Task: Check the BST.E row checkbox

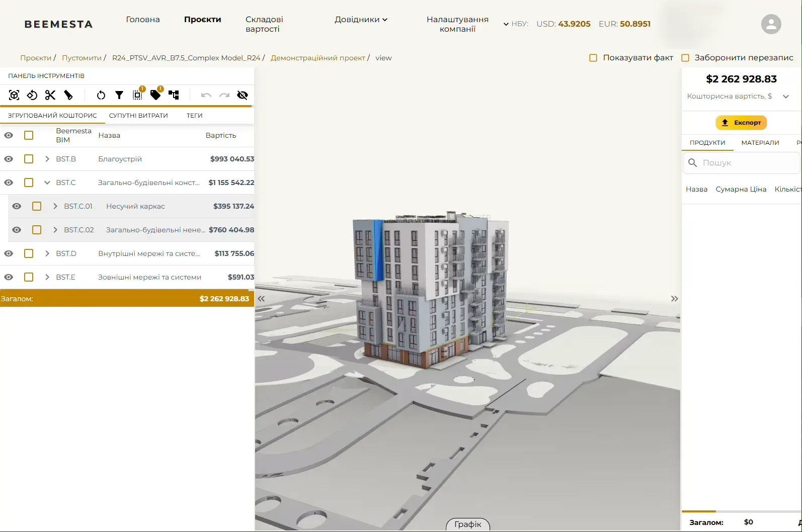Action: (x=29, y=277)
